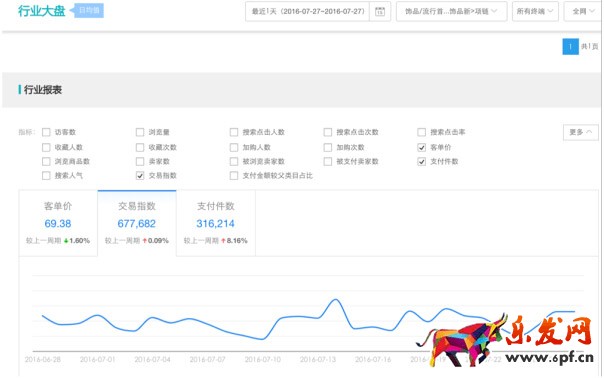Uncheck the 支付件数 checkbox
Screen dimensions: 604x378
(422, 161)
